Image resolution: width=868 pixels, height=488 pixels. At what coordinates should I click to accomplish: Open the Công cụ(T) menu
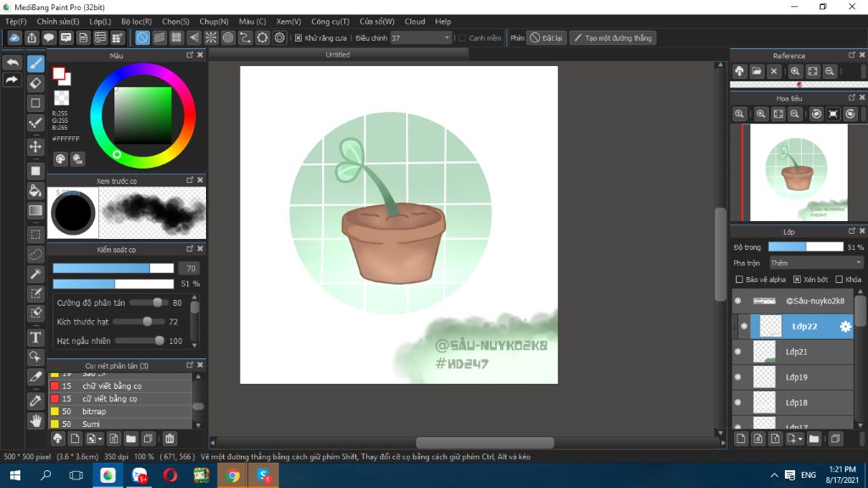[330, 21]
